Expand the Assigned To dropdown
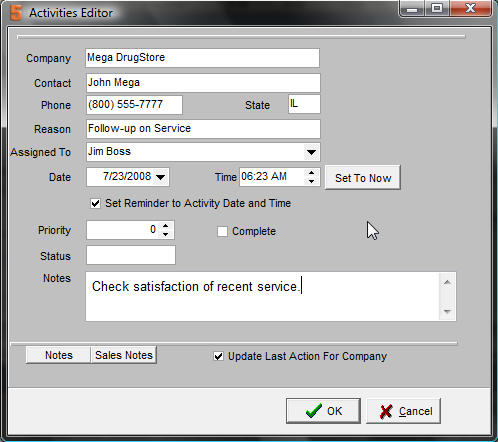The height and width of the screenshot is (442, 498). (x=311, y=152)
